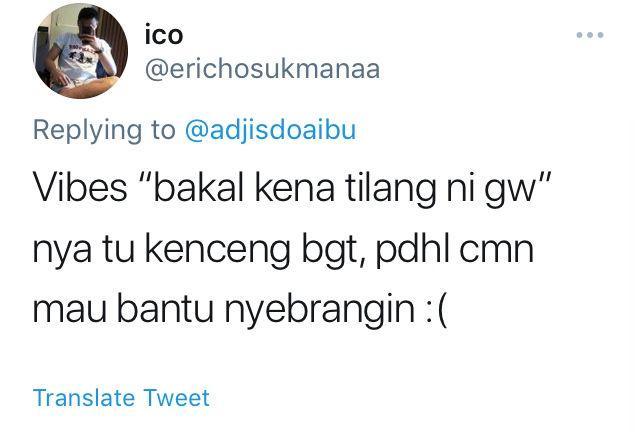Tap the word "nyebrangin" in tweet
640x432 pixels.
320,310
